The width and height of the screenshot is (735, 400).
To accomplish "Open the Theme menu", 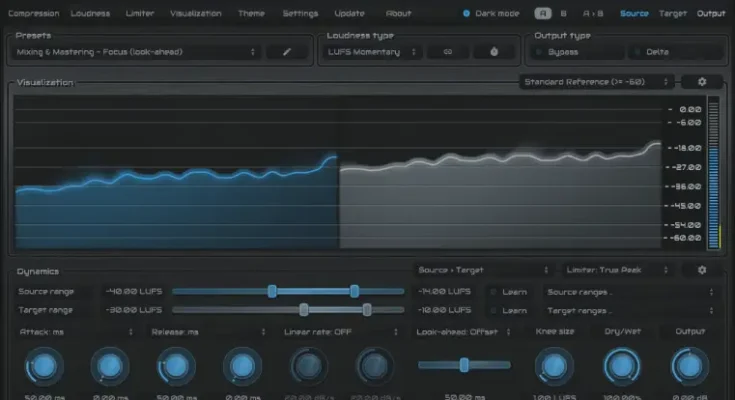I will click(x=251, y=14).
